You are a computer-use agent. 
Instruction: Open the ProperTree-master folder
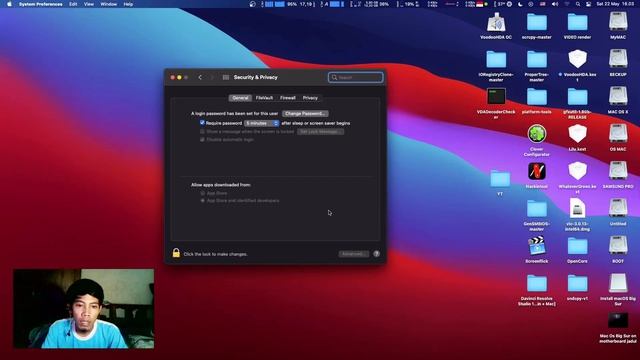point(536,60)
